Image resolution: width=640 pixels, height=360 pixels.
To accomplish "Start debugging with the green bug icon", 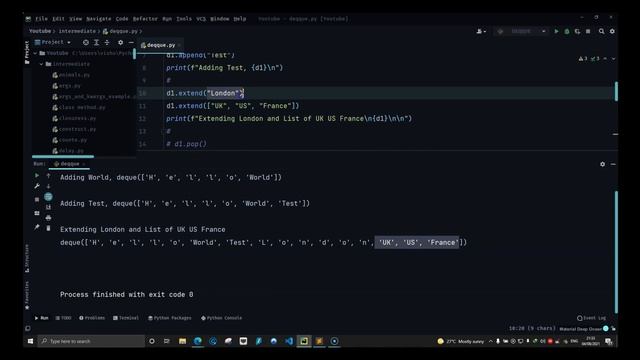I will tap(567, 31).
